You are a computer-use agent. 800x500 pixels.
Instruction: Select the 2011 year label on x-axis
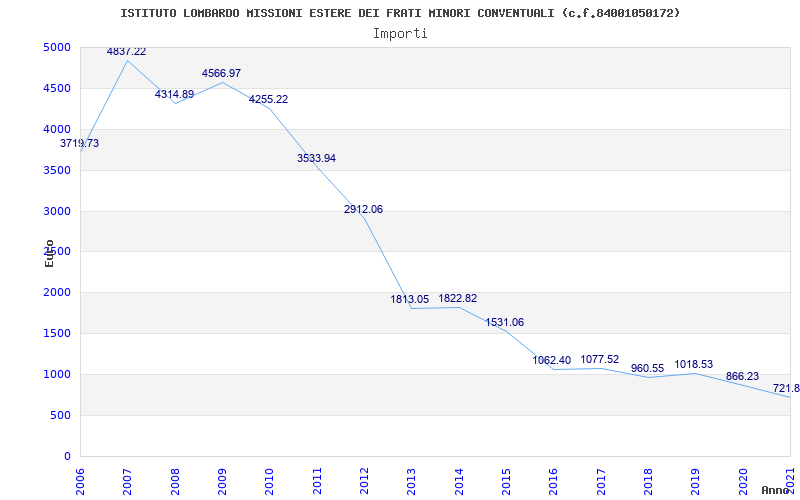pos(317,481)
